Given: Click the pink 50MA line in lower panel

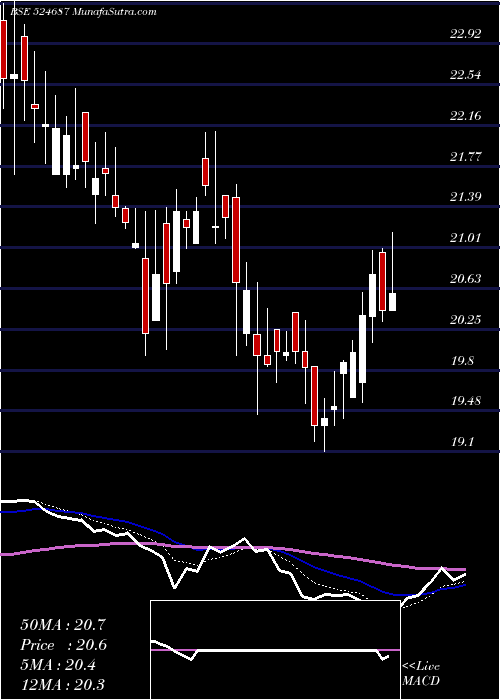Looking at the screenshot, I should tap(232, 547).
